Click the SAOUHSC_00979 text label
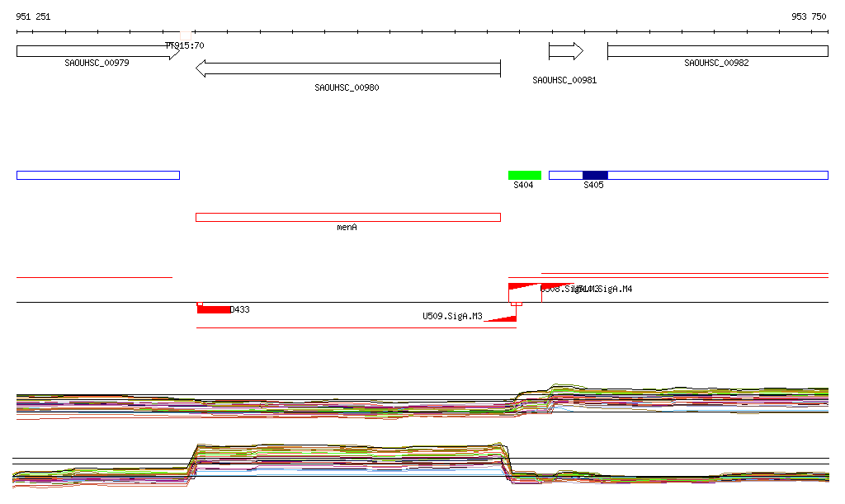Image resolution: width=845 pixels, height=504 pixels. (x=97, y=63)
